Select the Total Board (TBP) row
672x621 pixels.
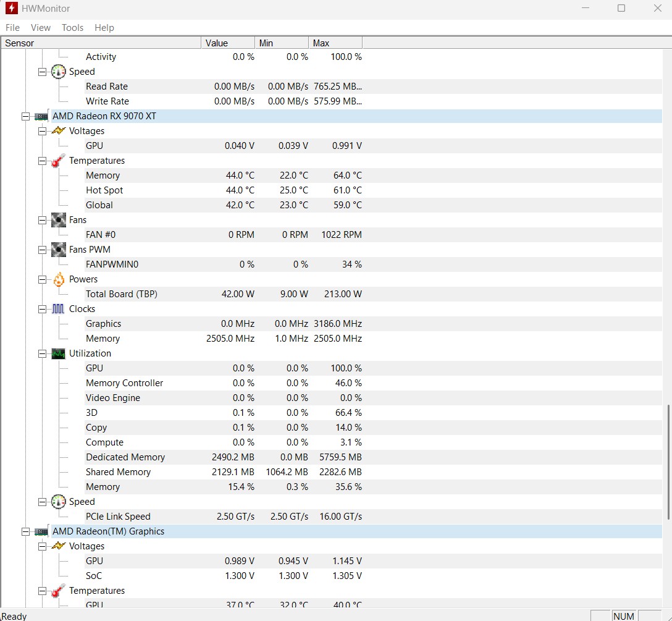pyautogui.click(x=373, y=294)
